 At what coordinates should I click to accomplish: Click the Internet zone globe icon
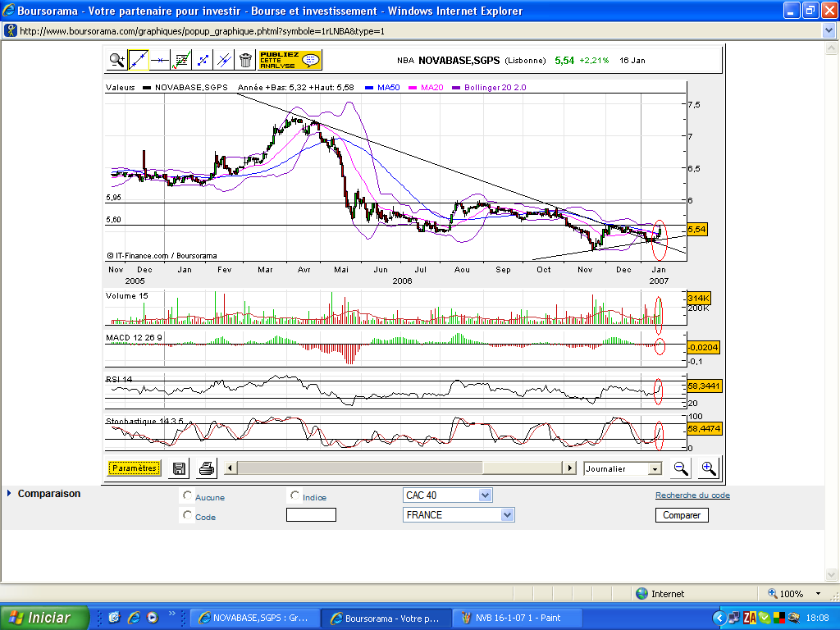[641, 594]
